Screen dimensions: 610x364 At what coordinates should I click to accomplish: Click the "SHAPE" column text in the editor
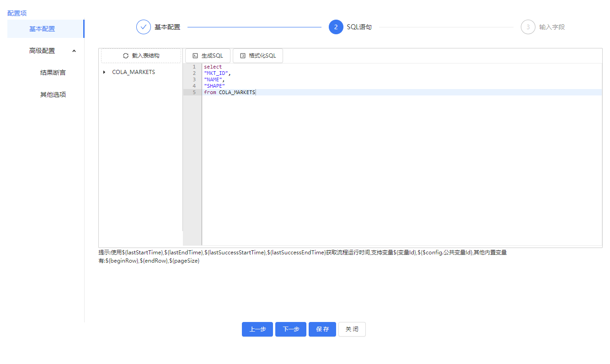214,86
